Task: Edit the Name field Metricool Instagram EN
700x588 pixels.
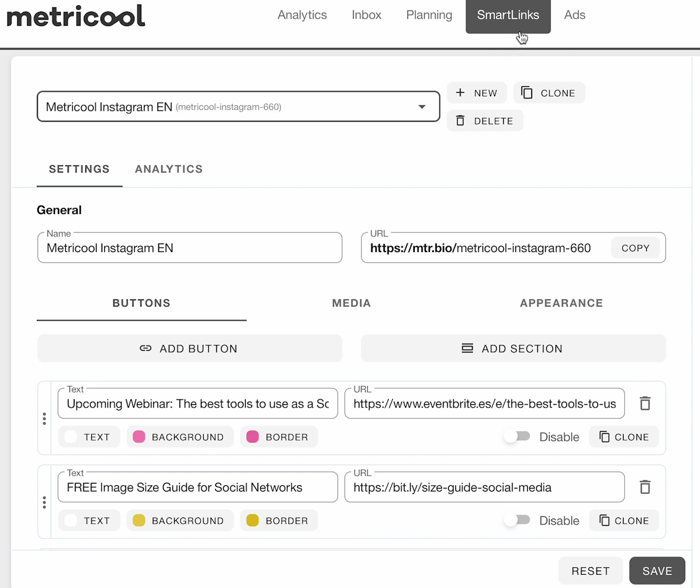Action: point(190,248)
